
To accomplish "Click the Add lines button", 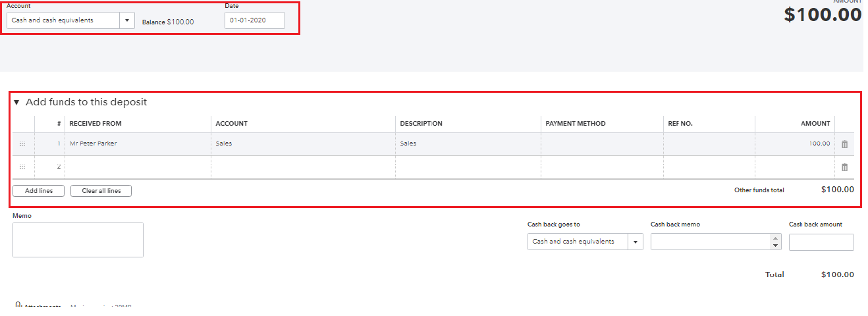I will point(38,191).
